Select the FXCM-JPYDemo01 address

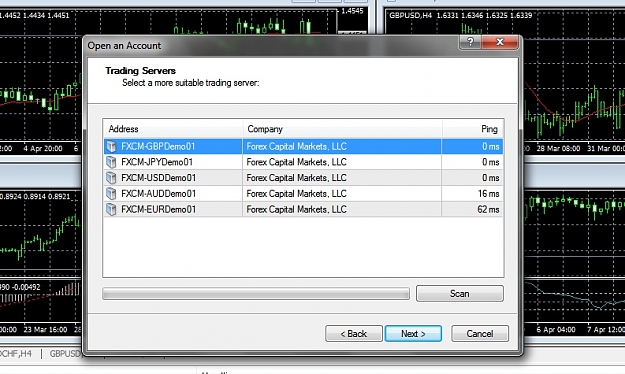coord(157,162)
